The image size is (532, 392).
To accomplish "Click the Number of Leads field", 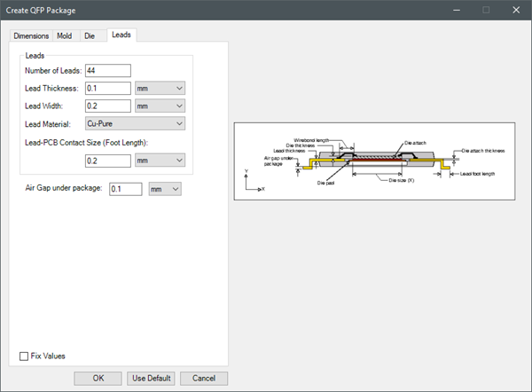I will coord(108,71).
